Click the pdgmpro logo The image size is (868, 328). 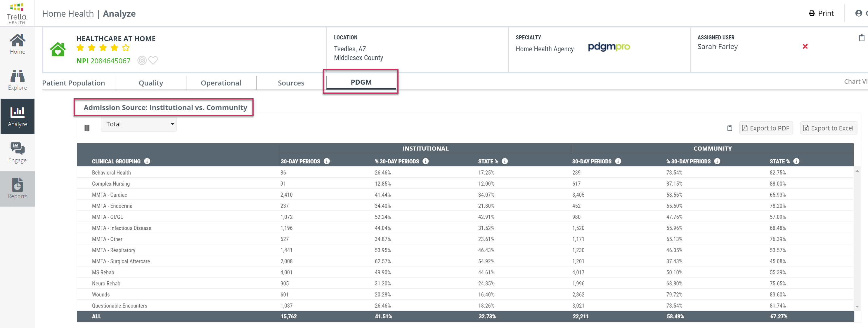(609, 47)
